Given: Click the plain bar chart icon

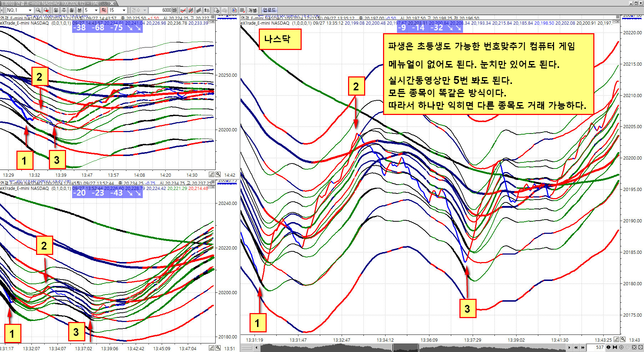Looking at the screenshot, I should tap(198, 10).
